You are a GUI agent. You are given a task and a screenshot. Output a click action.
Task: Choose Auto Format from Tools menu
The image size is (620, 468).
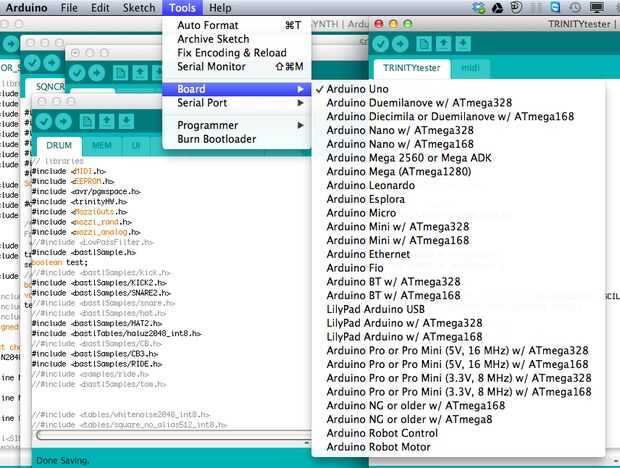point(237,25)
